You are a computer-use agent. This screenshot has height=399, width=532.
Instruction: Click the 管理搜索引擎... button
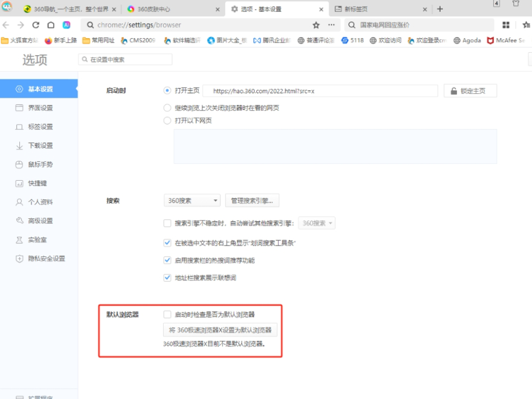pos(252,201)
